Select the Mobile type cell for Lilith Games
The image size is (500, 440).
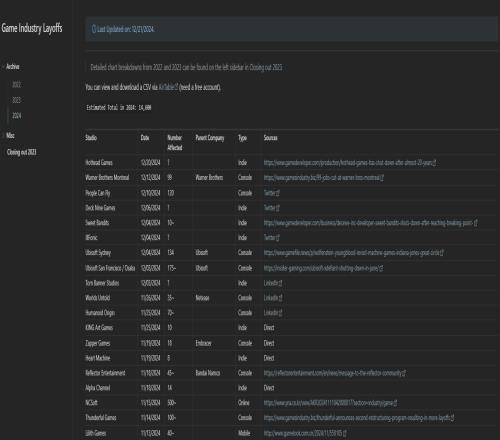tap(244, 433)
